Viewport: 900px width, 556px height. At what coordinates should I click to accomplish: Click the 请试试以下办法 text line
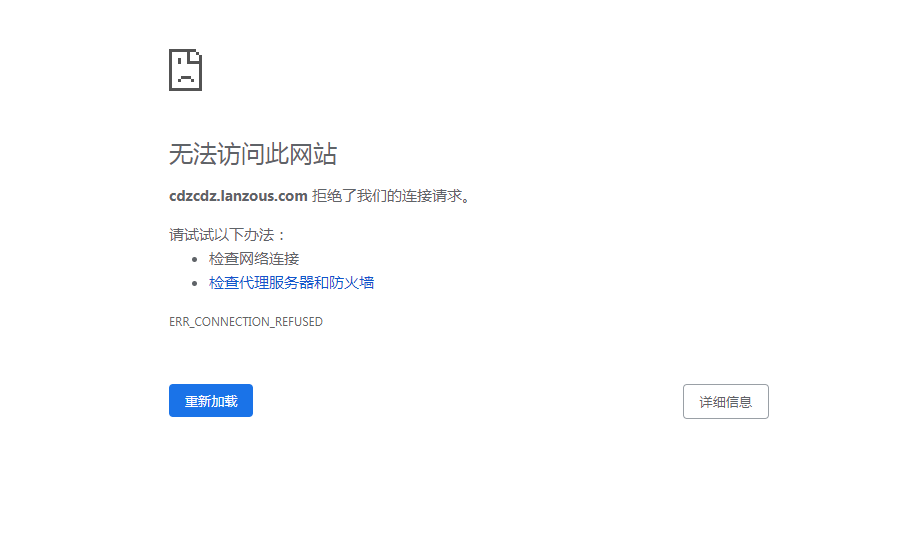[x=227, y=235]
